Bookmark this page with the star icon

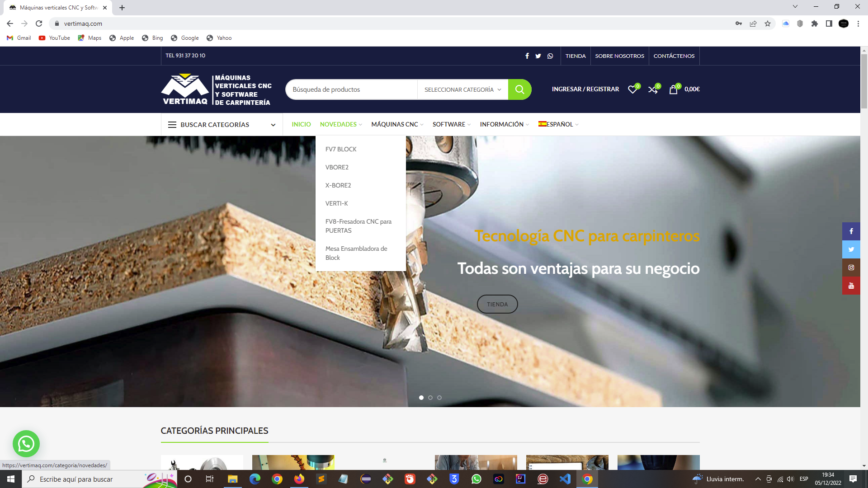point(768,23)
